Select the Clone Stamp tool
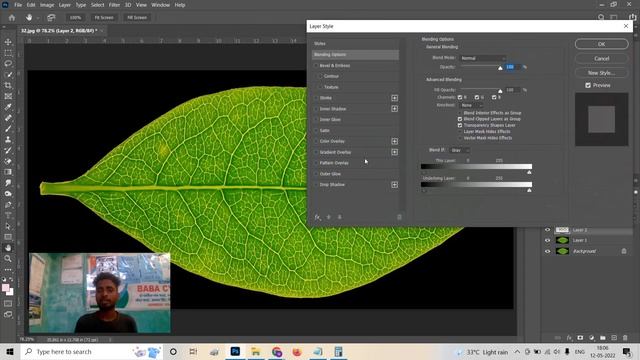This screenshot has height=360, width=640. click(x=8, y=140)
